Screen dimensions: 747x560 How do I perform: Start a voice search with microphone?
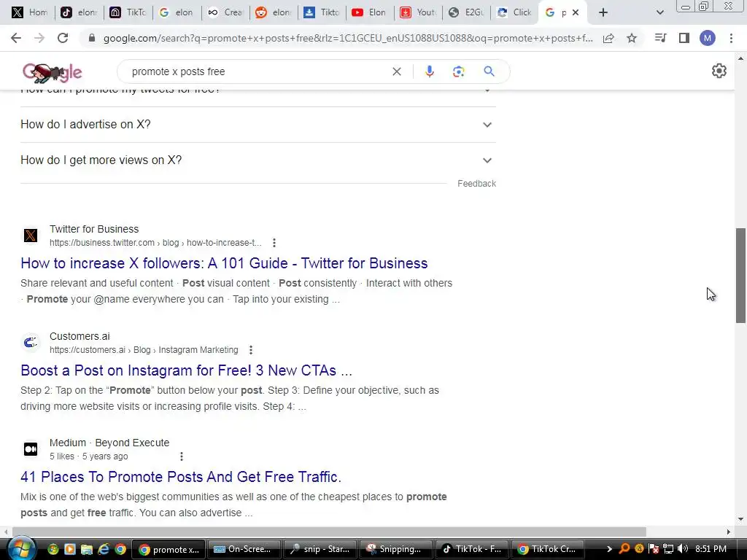(x=429, y=71)
